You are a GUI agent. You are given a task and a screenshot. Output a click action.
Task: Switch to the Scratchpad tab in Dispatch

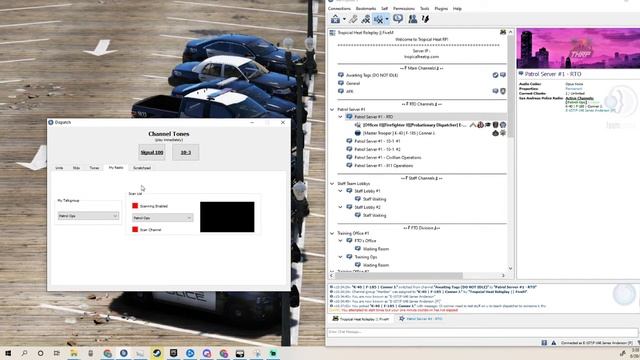pos(142,168)
